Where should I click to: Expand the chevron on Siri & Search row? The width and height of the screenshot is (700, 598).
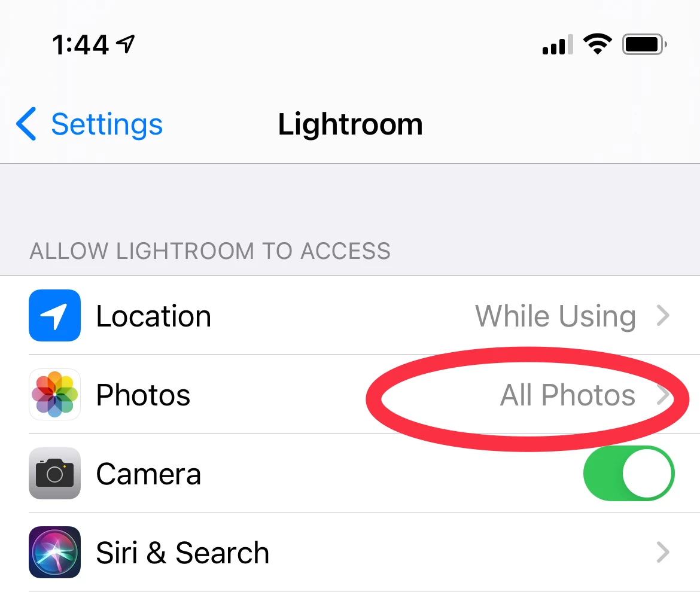663,553
